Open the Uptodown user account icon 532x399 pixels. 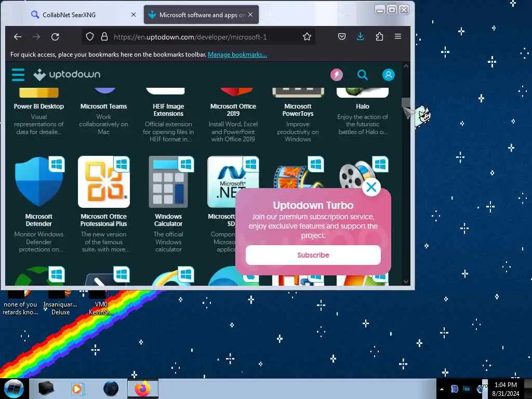pyautogui.click(x=389, y=75)
